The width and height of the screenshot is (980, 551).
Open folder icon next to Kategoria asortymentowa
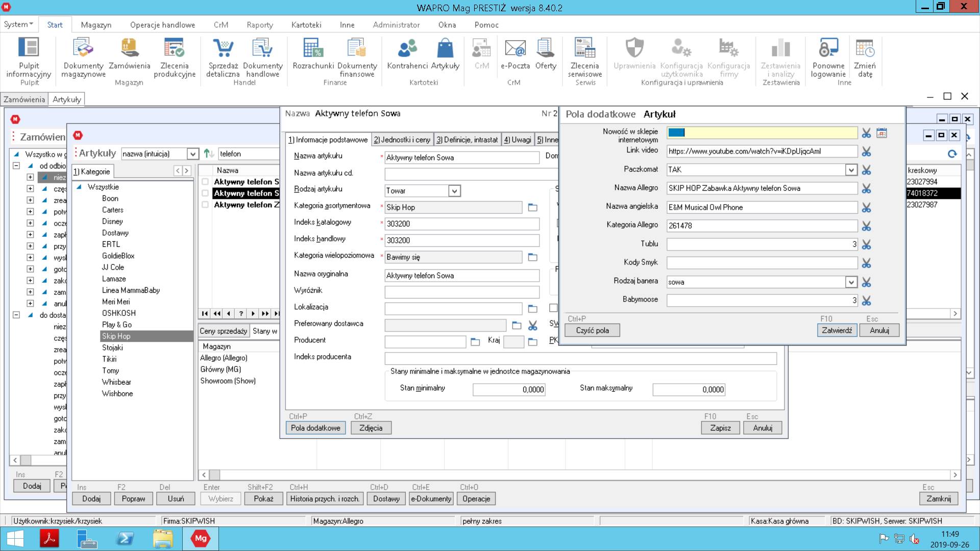[x=532, y=207]
